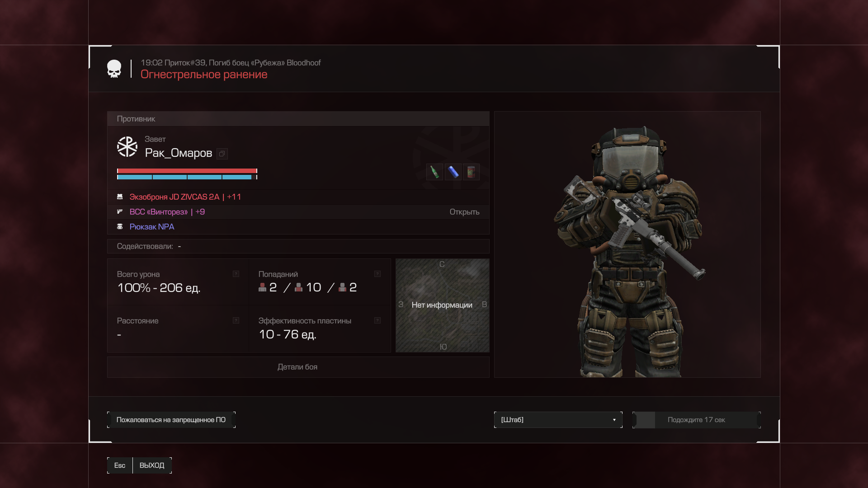
Task: Click the head hits icon
Action: pyautogui.click(x=262, y=287)
